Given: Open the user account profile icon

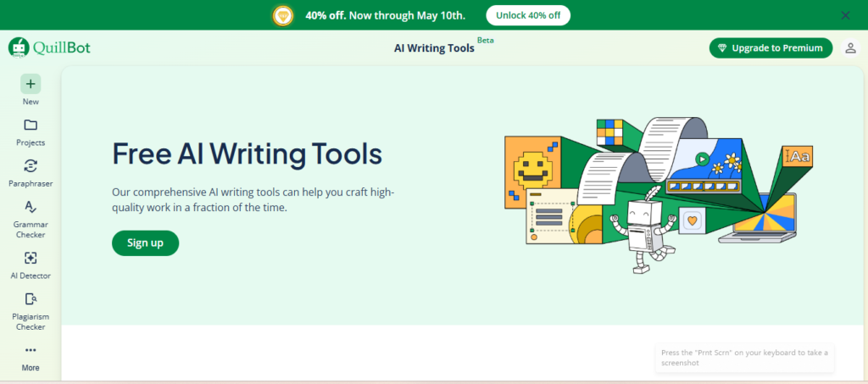Looking at the screenshot, I should pyautogui.click(x=850, y=48).
